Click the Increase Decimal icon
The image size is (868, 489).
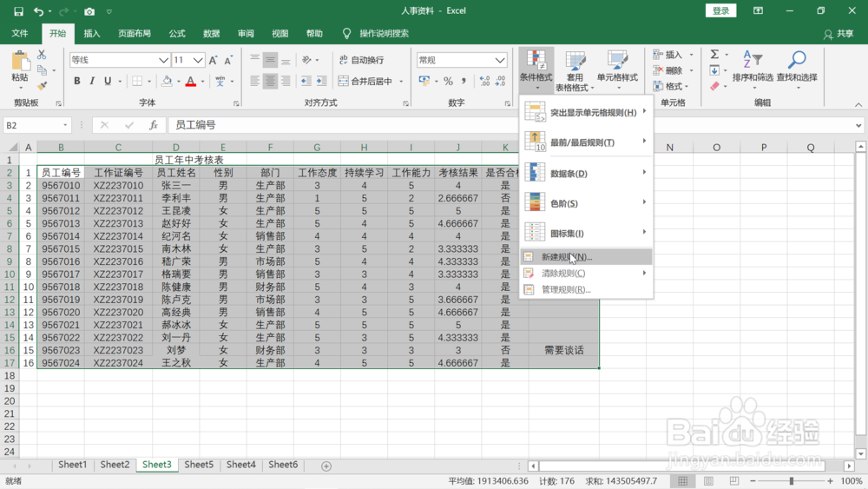tap(484, 82)
